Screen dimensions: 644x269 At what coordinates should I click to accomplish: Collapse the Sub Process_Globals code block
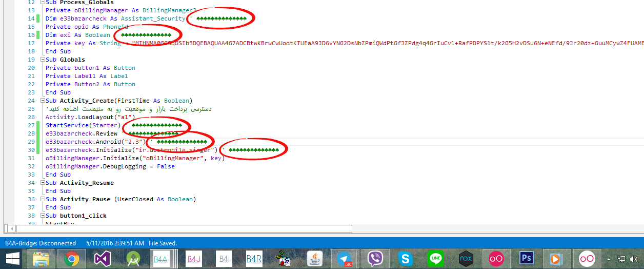43,3
